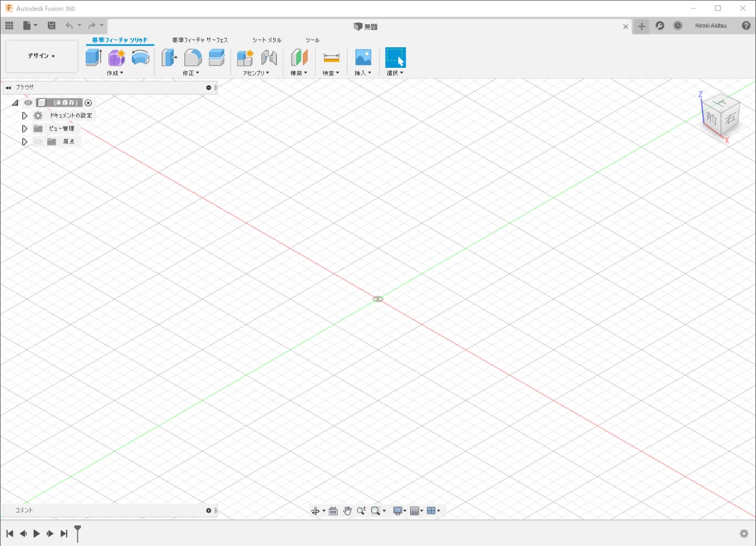Viewport: 756px width, 546px height.
Task: Choose the Press Pull tool
Action: 169,57
